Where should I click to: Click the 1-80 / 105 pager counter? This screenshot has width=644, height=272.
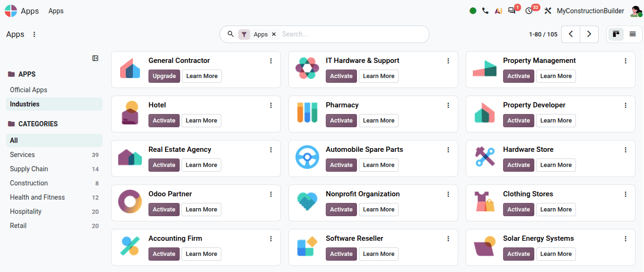pos(543,35)
